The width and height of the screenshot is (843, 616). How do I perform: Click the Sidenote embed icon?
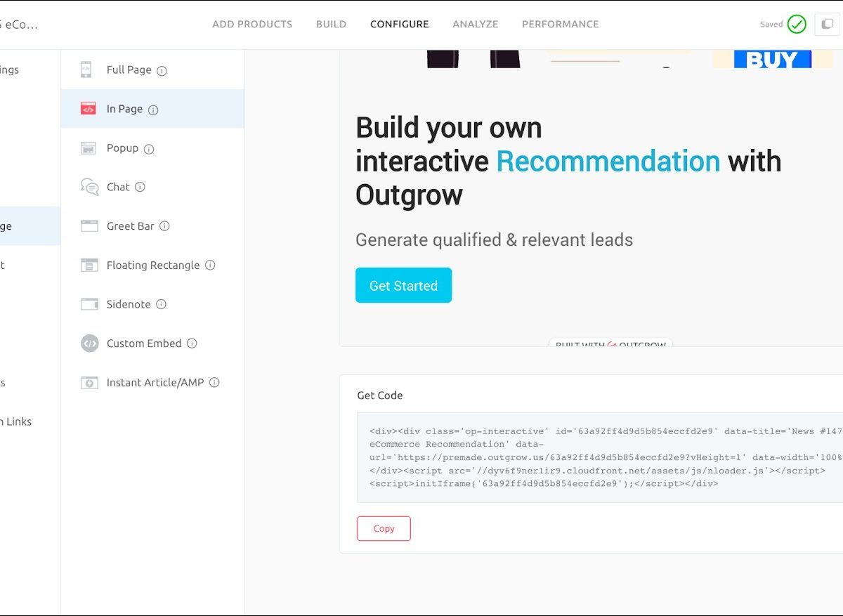point(89,304)
